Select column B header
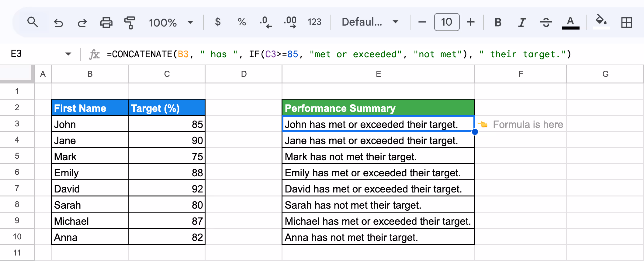This screenshot has height=261, width=644. [x=90, y=74]
